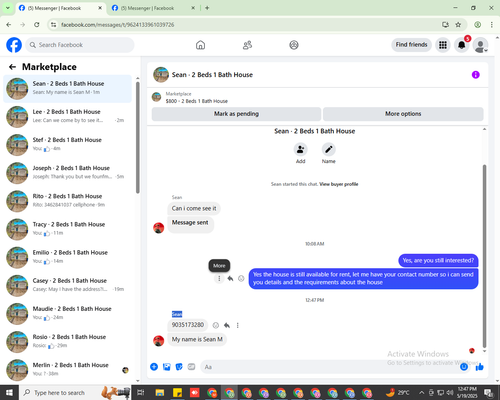Open the Merlin conversation
The height and width of the screenshot is (400, 500).
click(67, 370)
